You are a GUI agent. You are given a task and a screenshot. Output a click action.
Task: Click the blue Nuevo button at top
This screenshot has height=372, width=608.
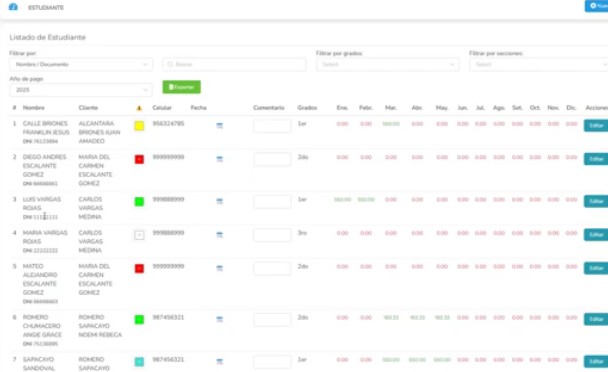tap(597, 6)
